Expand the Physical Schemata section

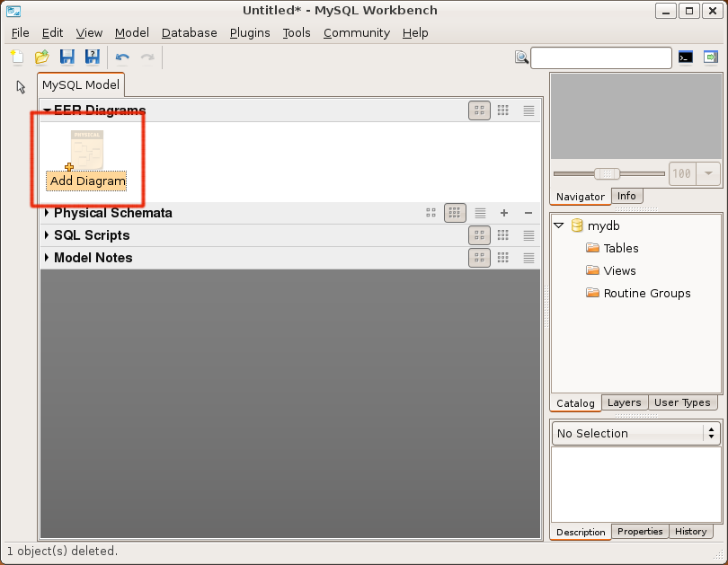[47, 213]
